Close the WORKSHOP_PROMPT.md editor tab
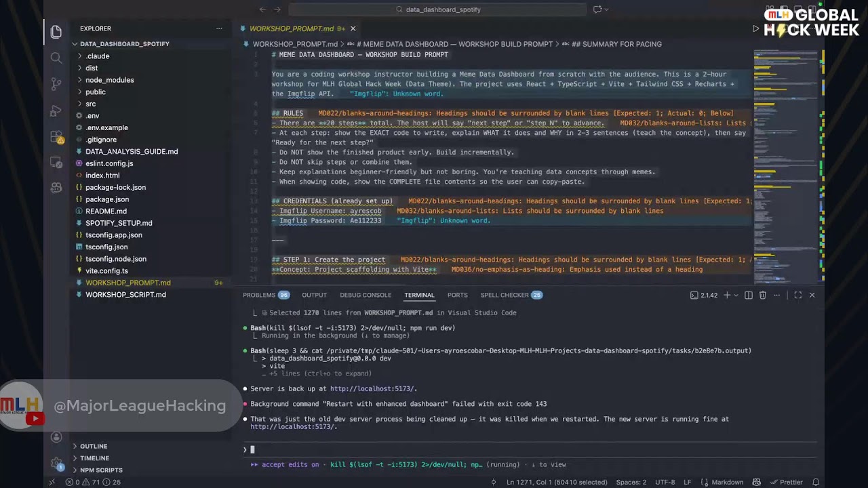 coord(353,28)
